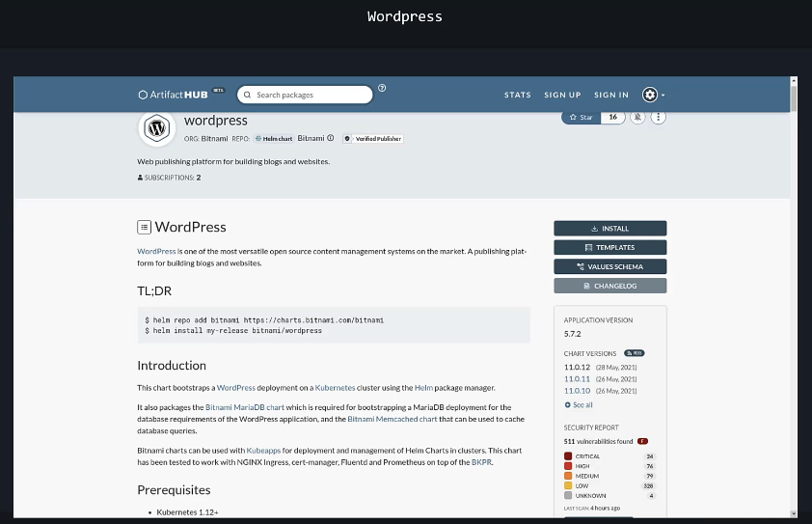812x524 pixels.
Task: Open the CHANGELOG button
Action: tap(610, 286)
